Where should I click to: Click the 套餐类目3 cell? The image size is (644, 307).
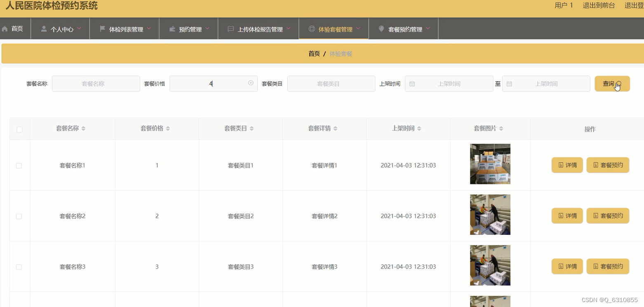(241, 267)
